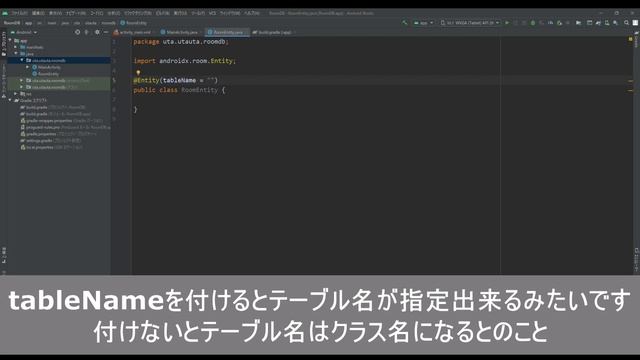Open the target device selector dropdown

pos(470,23)
